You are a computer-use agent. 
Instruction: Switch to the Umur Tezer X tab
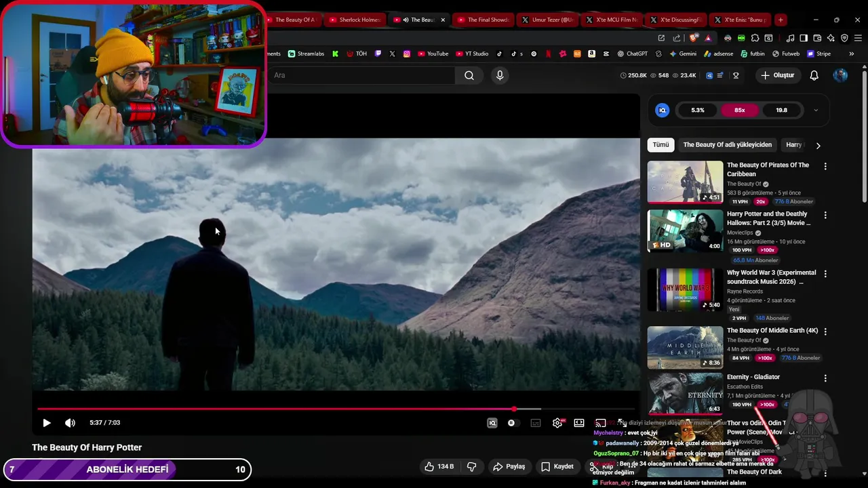(x=548, y=20)
